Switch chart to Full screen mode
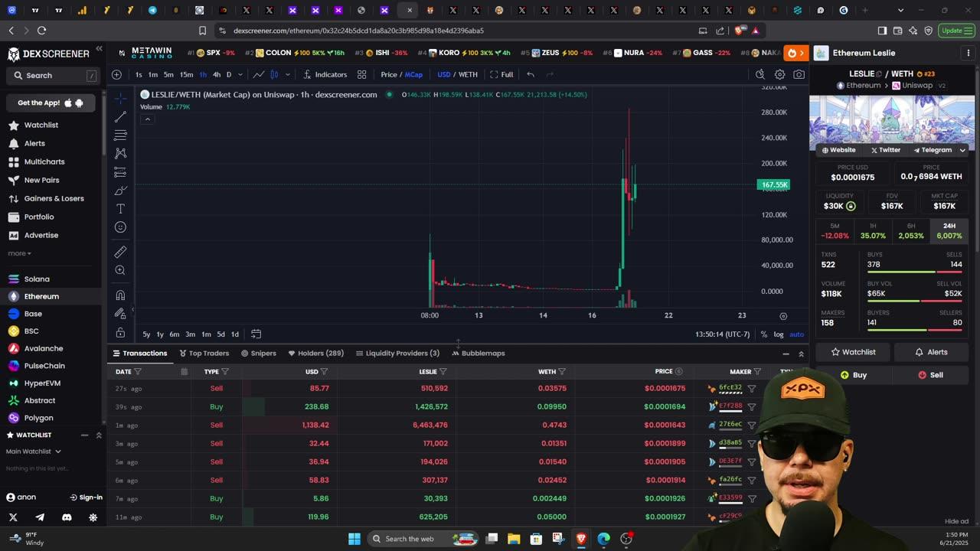 tap(501, 74)
